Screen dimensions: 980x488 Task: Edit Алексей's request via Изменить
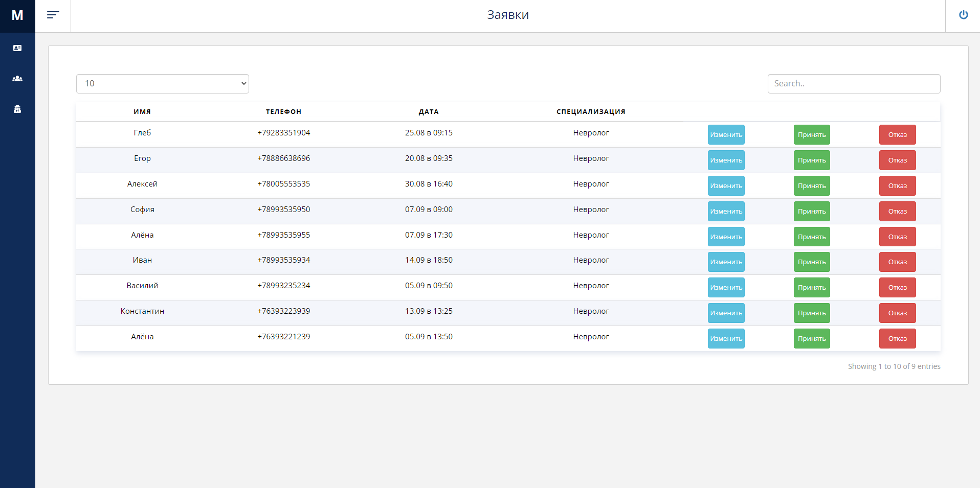pos(726,185)
